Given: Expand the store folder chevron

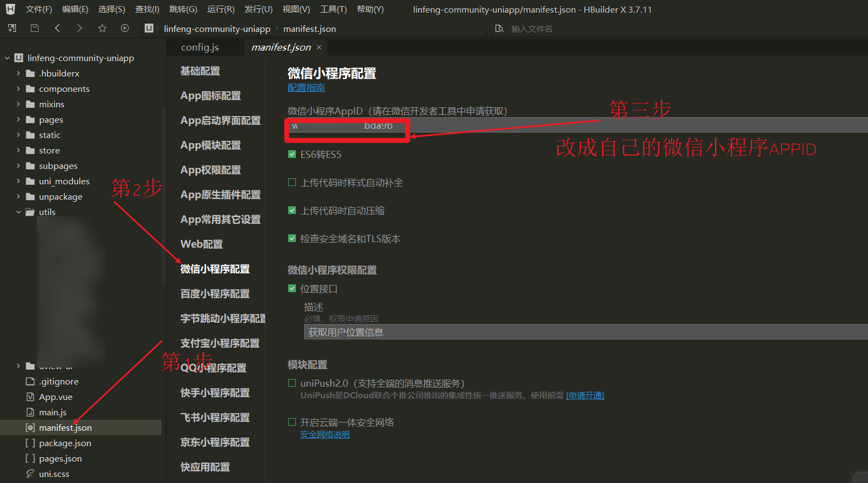Looking at the screenshot, I should point(18,150).
